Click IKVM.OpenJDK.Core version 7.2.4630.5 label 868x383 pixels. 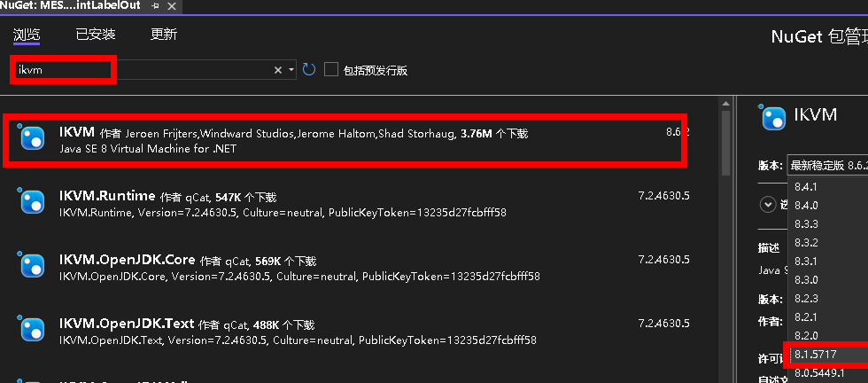tap(663, 260)
